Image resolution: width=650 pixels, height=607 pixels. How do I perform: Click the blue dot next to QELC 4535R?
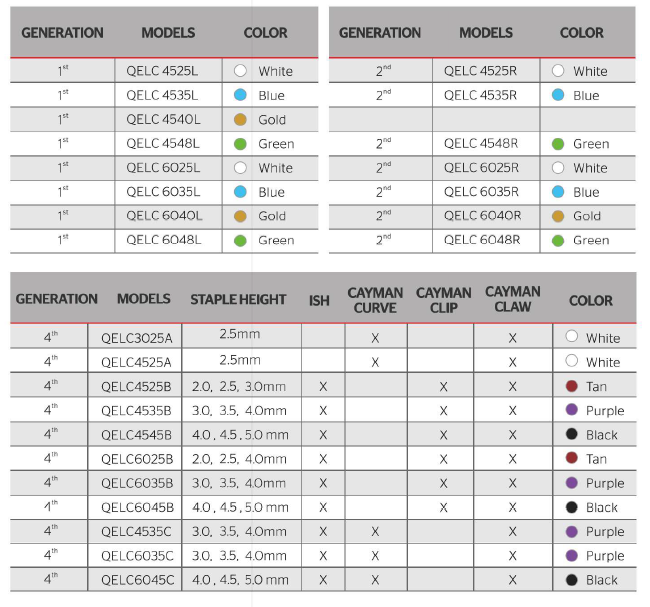(x=558, y=96)
